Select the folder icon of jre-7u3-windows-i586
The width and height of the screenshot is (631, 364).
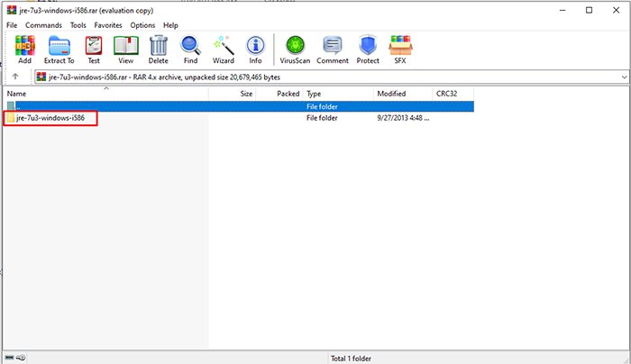pos(11,118)
